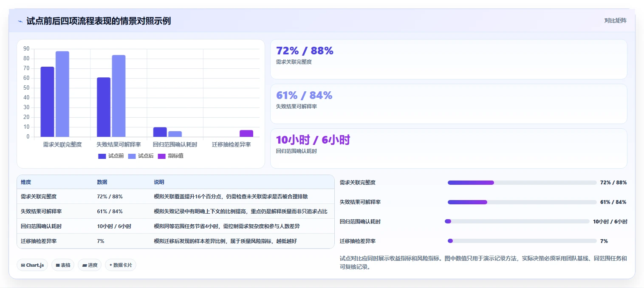Click the description 模拟迁移后发现的样本差异比例

click(x=225, y=241)
